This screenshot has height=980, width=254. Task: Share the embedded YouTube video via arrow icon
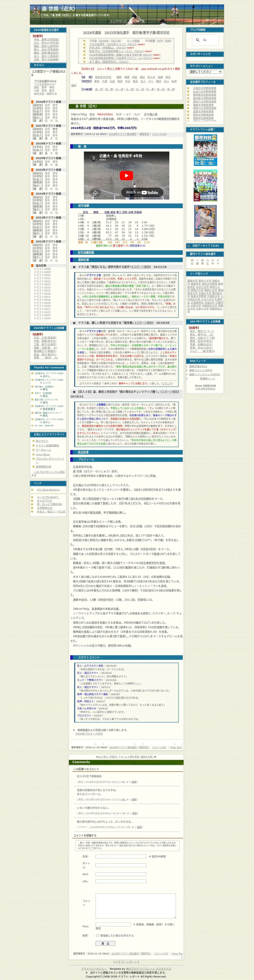95,192
